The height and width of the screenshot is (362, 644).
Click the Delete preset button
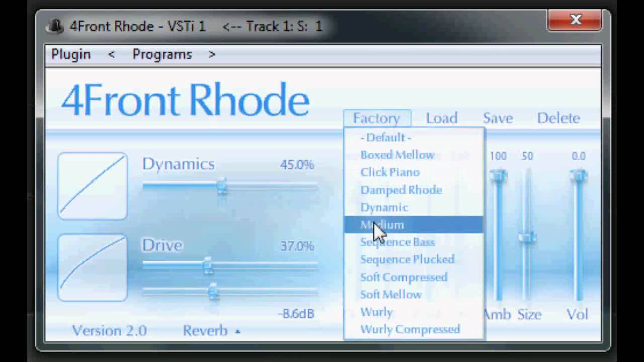[558, 118]
